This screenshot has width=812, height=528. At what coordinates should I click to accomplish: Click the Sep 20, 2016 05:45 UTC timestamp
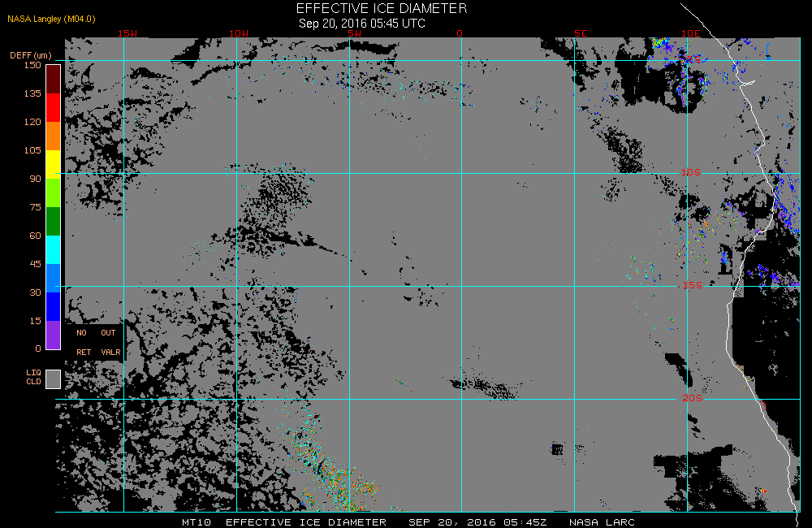[x=362, y=24]
